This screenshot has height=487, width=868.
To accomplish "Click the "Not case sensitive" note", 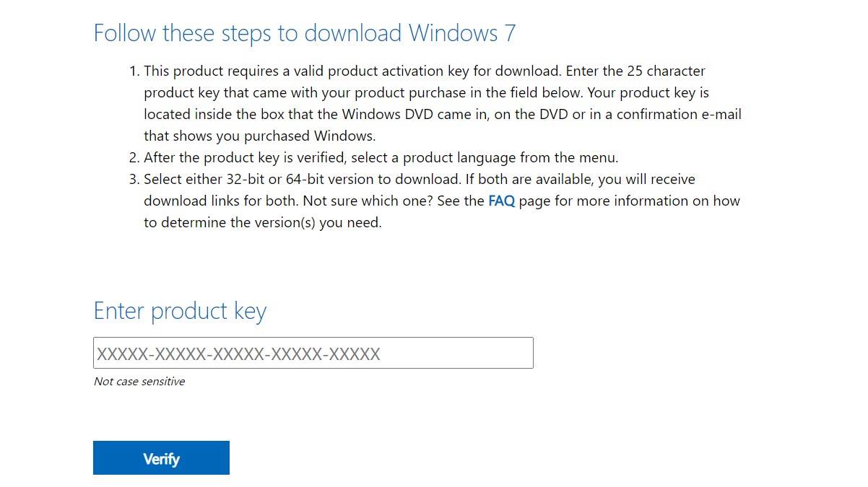I will [139, 382].
